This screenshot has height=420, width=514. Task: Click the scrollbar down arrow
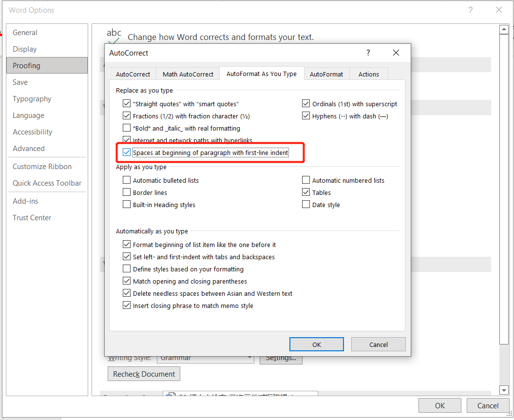504,390
